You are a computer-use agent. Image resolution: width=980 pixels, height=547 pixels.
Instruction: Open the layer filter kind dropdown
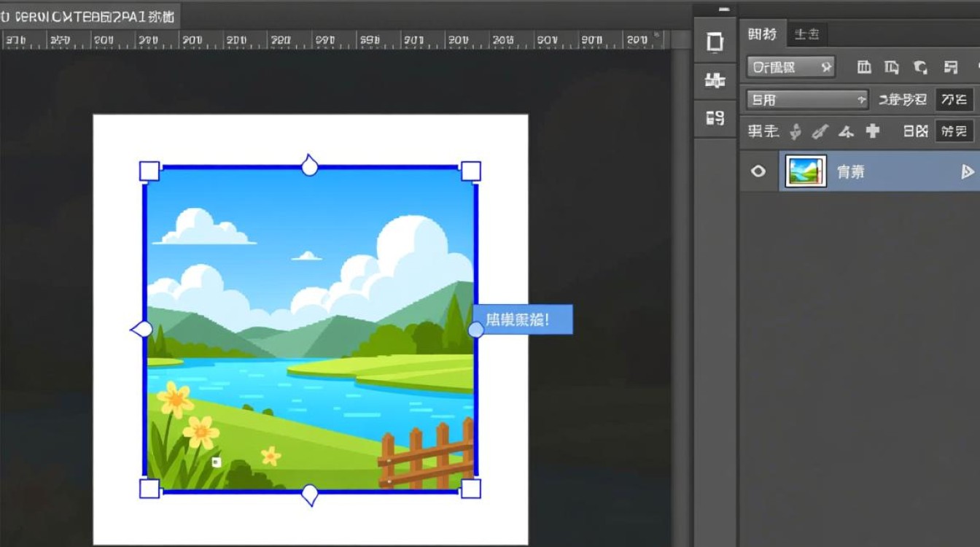pyautogui.click(x=790, y=68)
